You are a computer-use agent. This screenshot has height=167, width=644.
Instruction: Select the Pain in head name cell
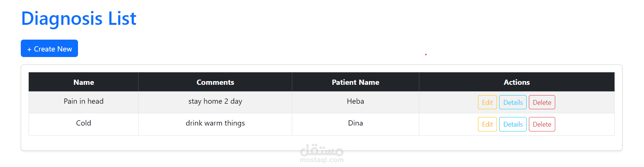[x=84, y=101]
